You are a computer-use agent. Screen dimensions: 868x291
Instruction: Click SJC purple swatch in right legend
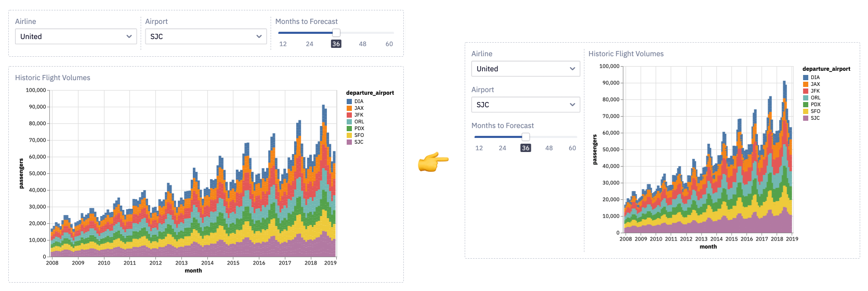(x=806, y=118)
